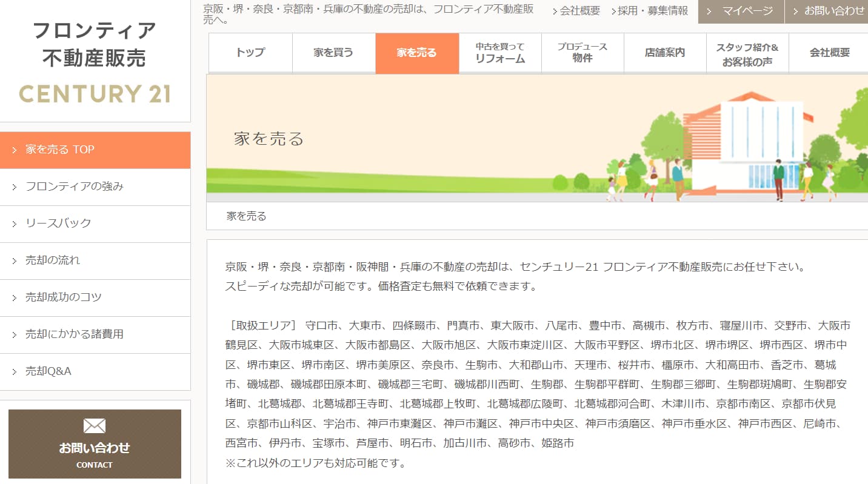Image resolution: width=868 pixels, height=484 pixels.
Task: Click the CENTURY 21 logo
Action: pos(95,94)
